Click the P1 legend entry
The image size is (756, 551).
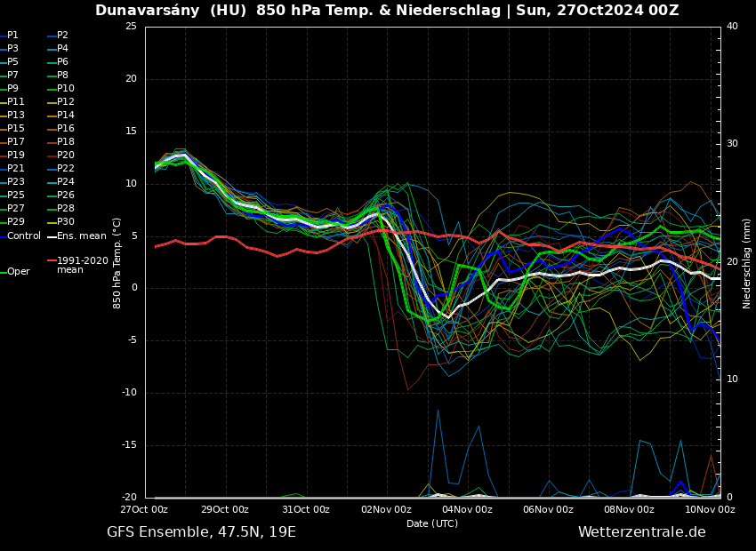tap(12, 36)
